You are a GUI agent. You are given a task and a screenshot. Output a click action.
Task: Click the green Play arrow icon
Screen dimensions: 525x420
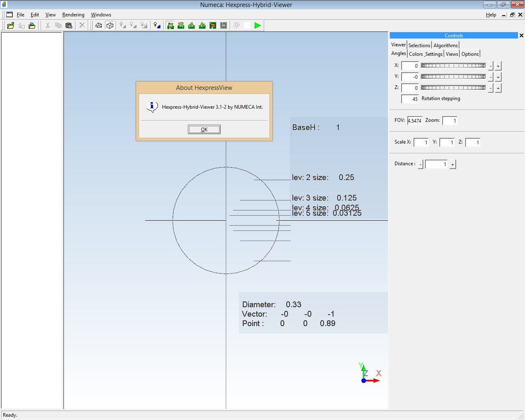pos(258,25)
